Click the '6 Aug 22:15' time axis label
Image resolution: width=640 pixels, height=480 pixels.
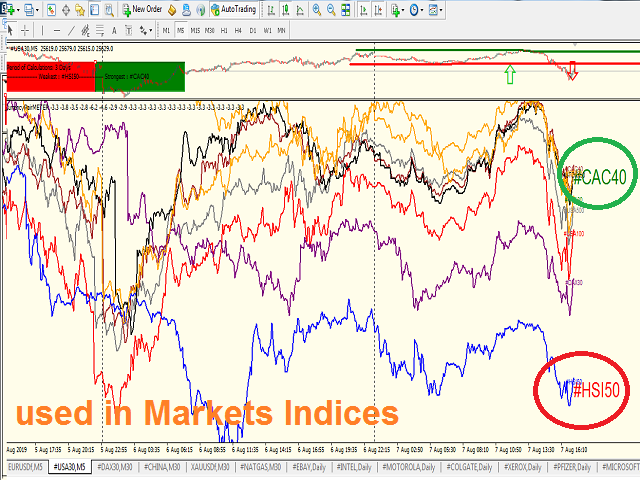point(377,449)
